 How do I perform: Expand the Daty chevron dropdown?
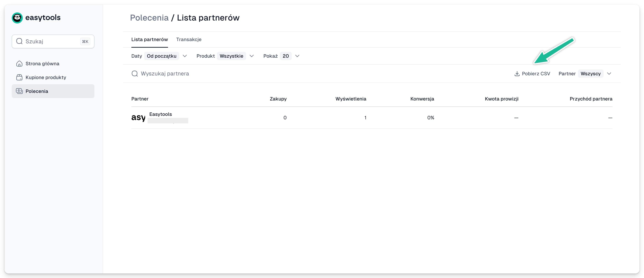[x=185, y=56]
